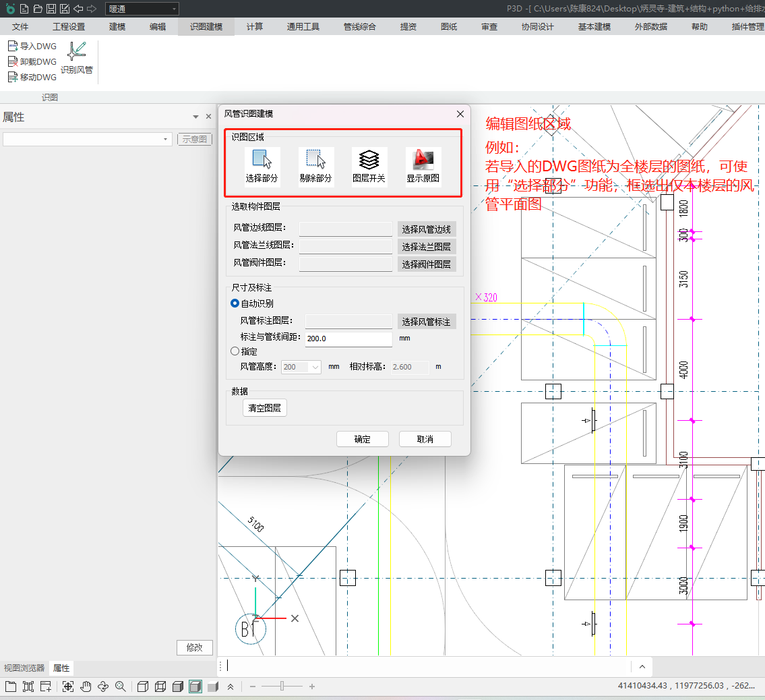Viewport: 765px width, 700px height.
Task: Open the 图层开关 layer switch tool
Action: click(369, 161)
